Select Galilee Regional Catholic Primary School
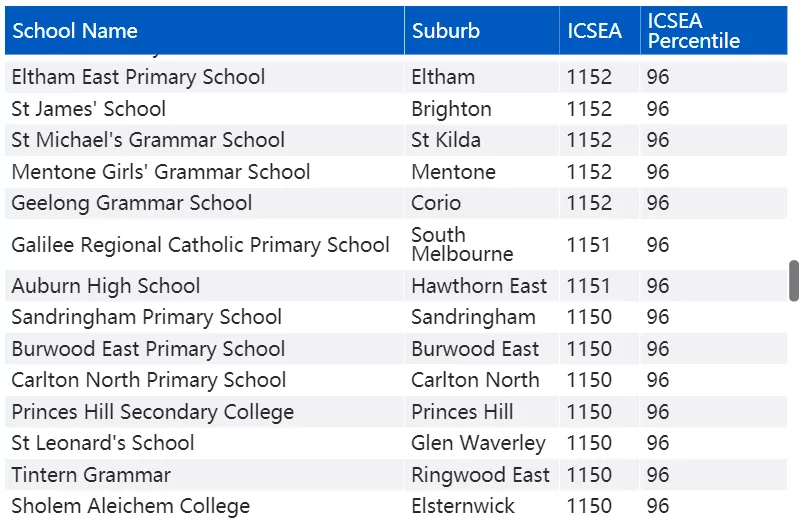The width and height of the screenshot is (800, 520). (200, 244)
